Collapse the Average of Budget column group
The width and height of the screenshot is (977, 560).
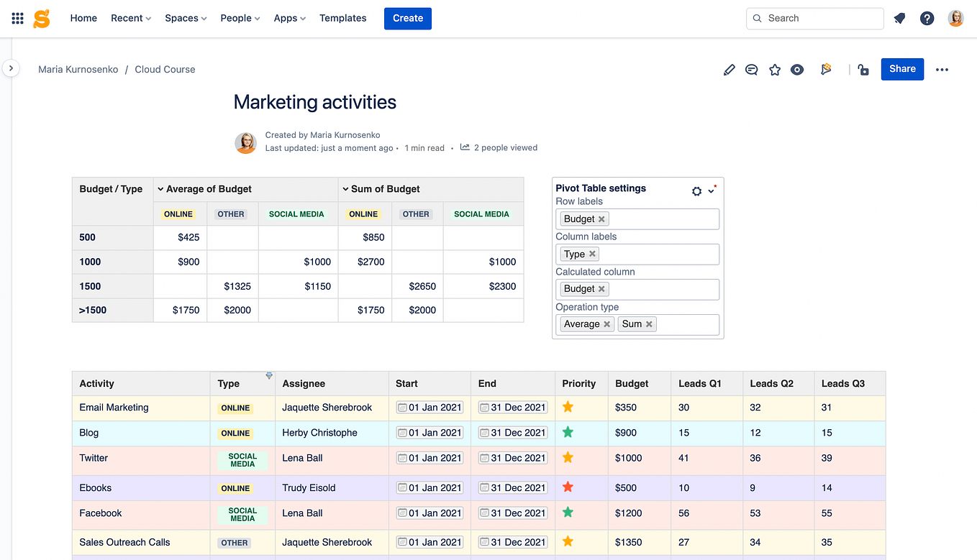pos(160,188)
